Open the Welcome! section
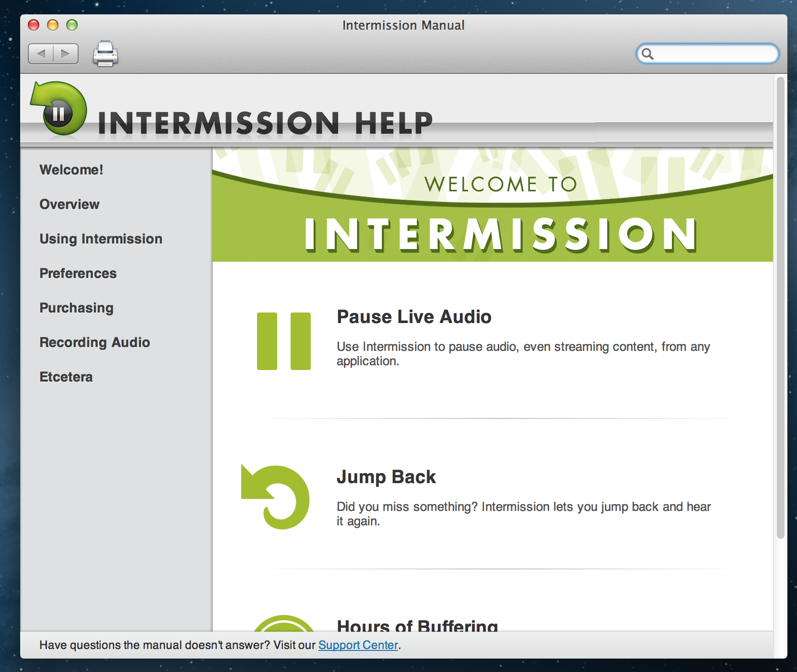Image resolution: width=797 pixels, height=672 pixels. point(71,170)
